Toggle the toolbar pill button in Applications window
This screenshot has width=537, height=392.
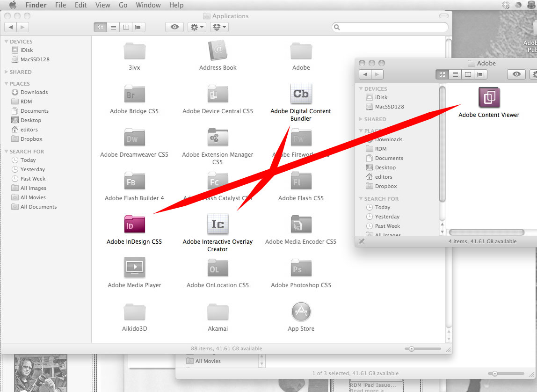coord(443,16)
